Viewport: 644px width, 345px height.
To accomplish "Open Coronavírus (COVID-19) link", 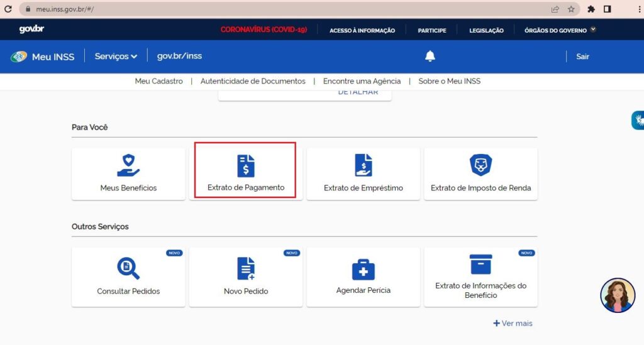I will pos(264,30).
